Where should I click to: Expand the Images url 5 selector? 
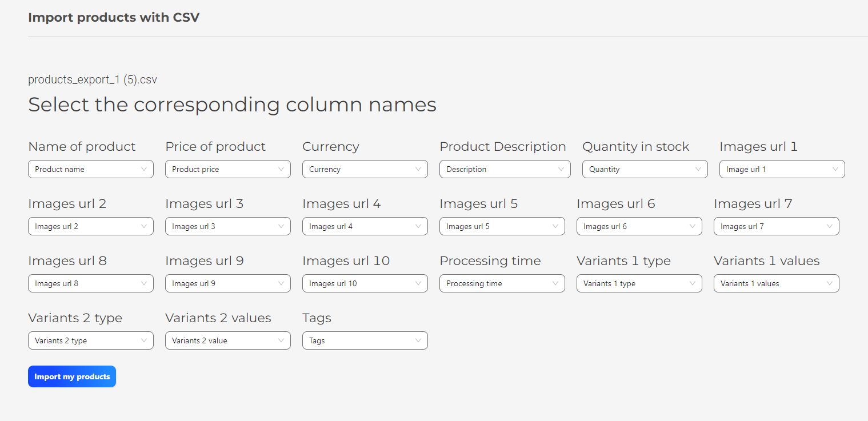point(502,226)
